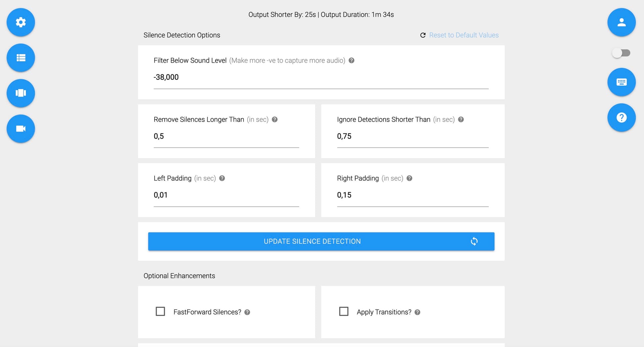Click the list view round button
Viewport: 644px width, 347px height.
tap(21, 58)
